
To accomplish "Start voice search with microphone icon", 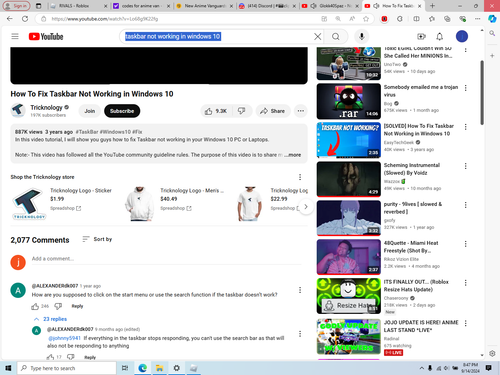I will [362, 36].
